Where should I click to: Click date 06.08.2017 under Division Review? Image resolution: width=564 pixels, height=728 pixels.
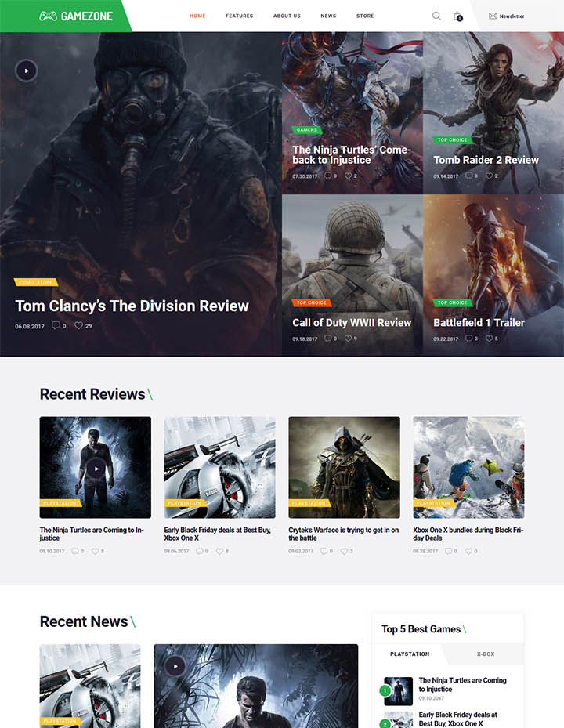30,327
